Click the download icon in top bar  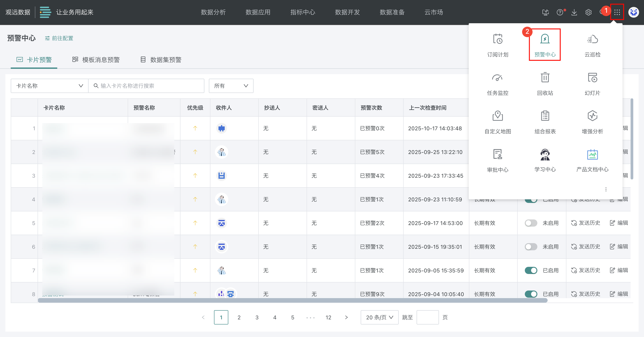pos(574,12)
